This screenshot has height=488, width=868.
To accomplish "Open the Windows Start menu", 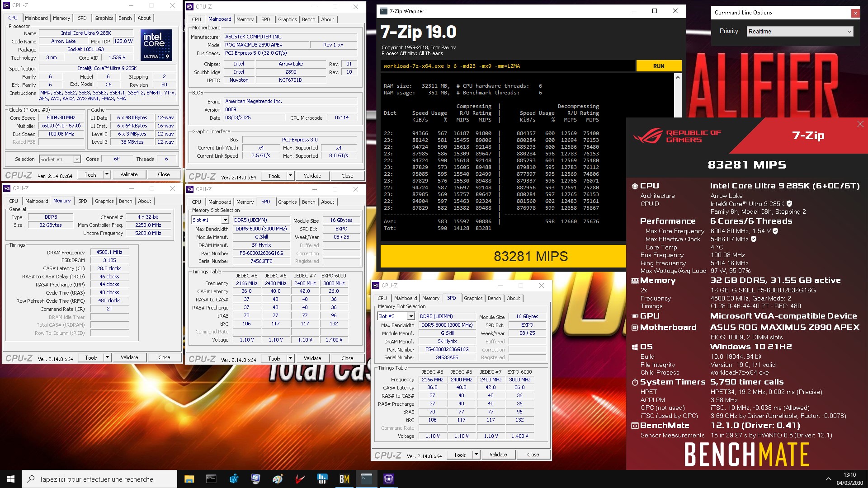I will click(11, 479).
